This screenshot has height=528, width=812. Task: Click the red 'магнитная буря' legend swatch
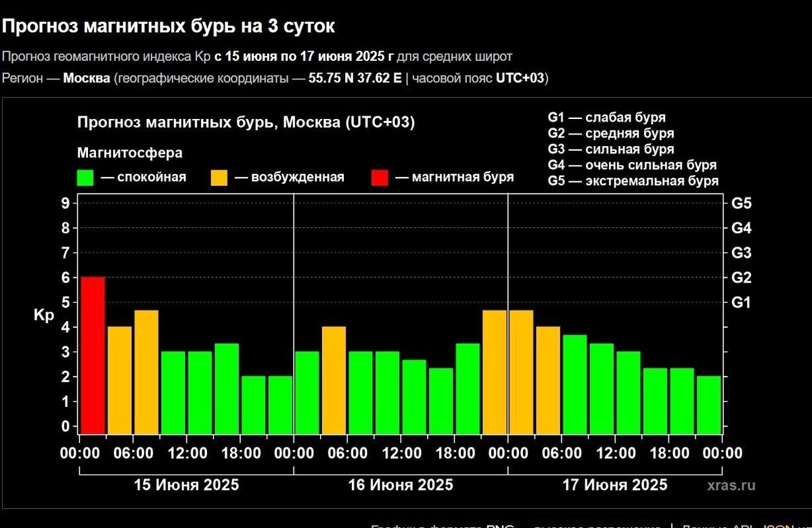click(x=380, y=178)
